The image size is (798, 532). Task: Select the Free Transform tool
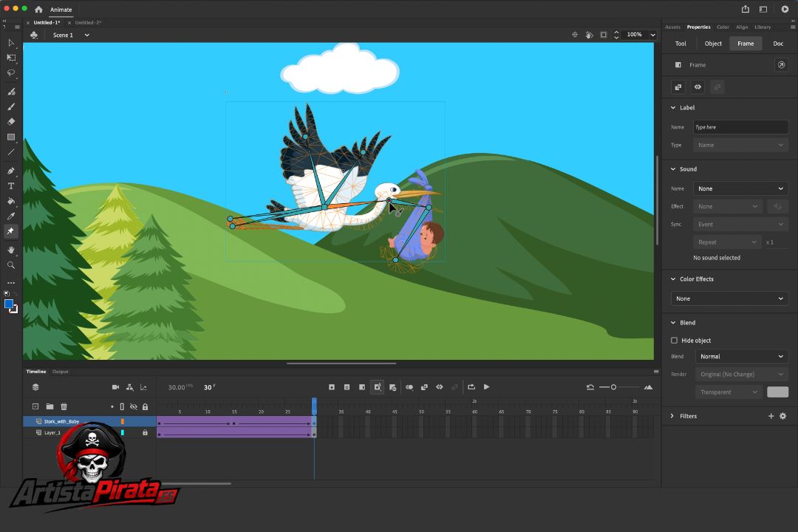[x=10, y=58]
